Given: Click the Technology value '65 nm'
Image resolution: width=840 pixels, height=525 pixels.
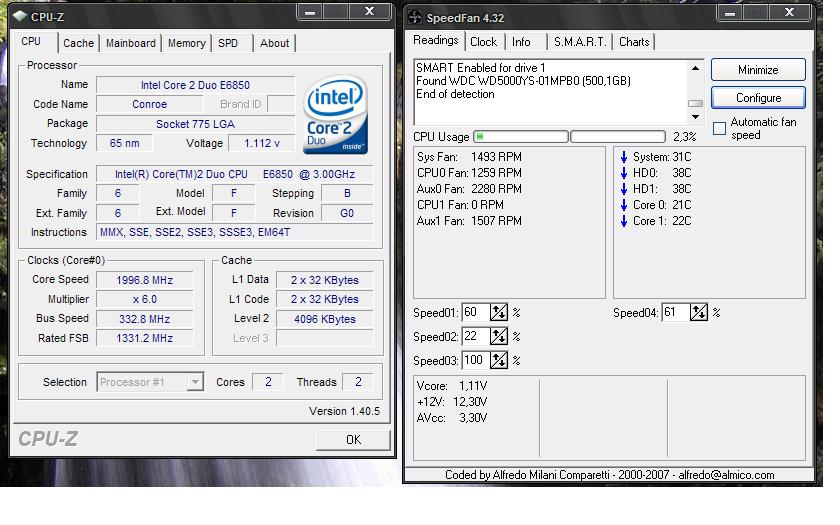Looking at the screenshot, I should (x=124, y=144).
